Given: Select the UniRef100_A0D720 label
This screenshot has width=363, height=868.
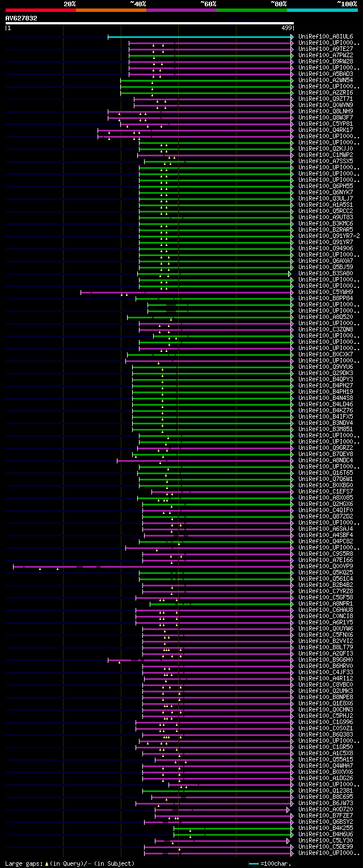Looking at the screenshot, I should tap(326, 810).
